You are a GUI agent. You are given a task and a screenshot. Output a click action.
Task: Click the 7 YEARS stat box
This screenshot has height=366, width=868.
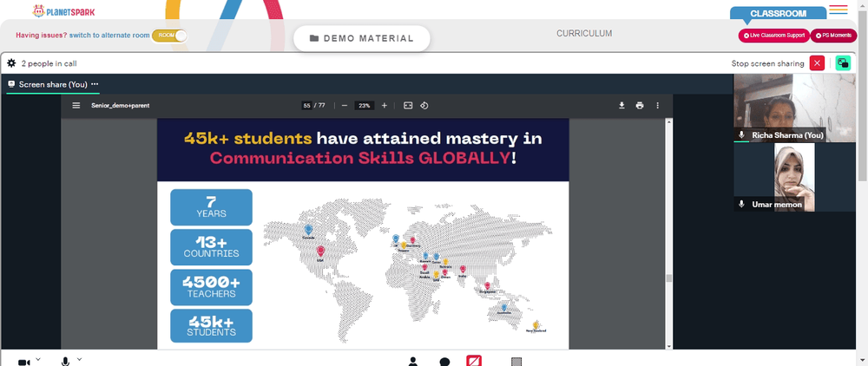pos(211,207)
